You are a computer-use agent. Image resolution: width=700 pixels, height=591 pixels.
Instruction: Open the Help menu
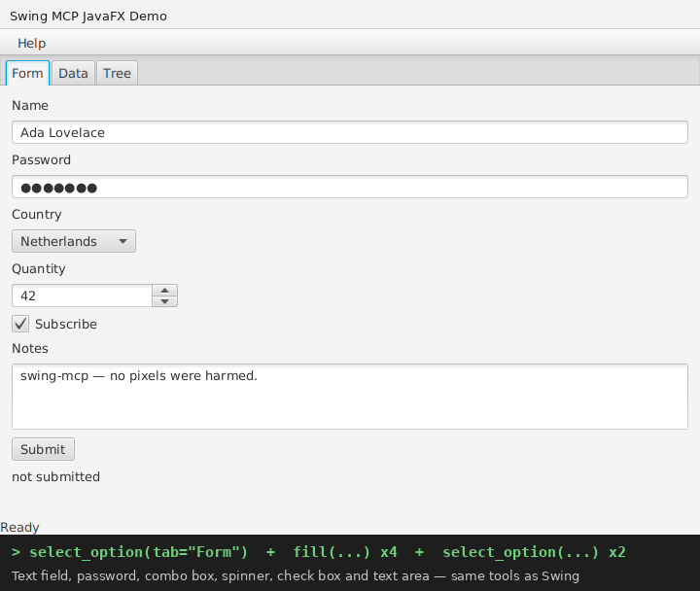point(31,44)
